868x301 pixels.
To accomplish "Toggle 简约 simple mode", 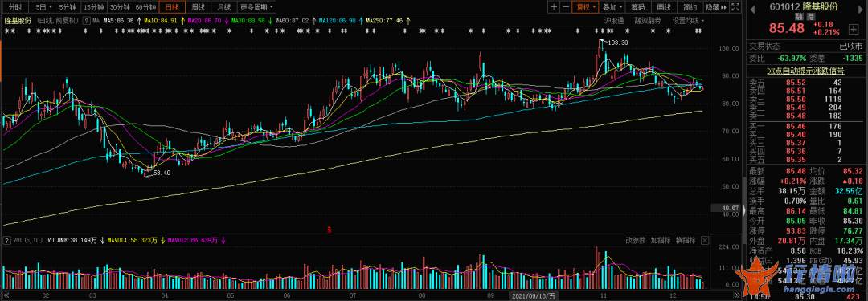I will [690, 7].
